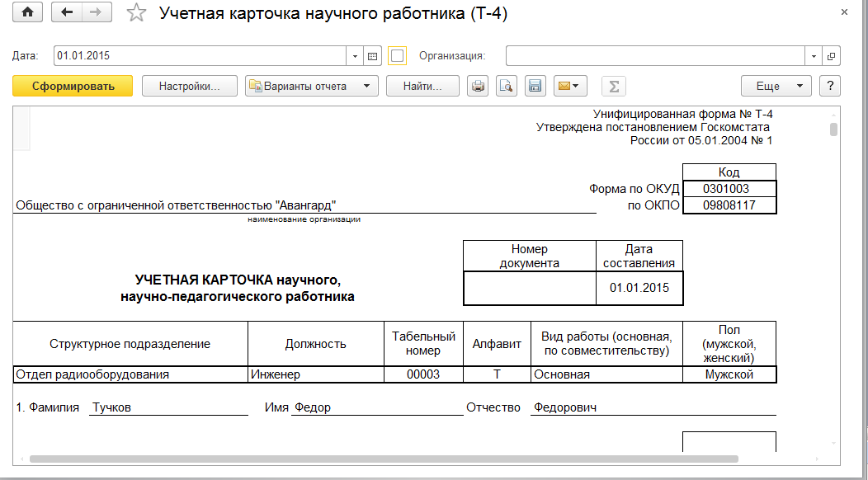Open the Варианты отчета dropdown
Image resolution: width=868 pixels, height=480 pixels.
[312, 86]
